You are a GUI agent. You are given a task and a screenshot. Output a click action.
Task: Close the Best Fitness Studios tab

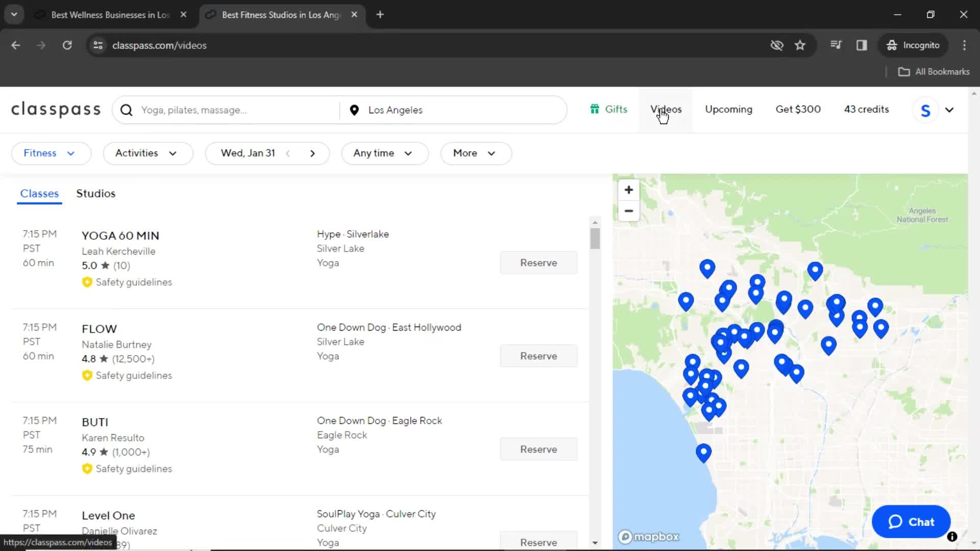pyautogui.click(x=354, y=15)
